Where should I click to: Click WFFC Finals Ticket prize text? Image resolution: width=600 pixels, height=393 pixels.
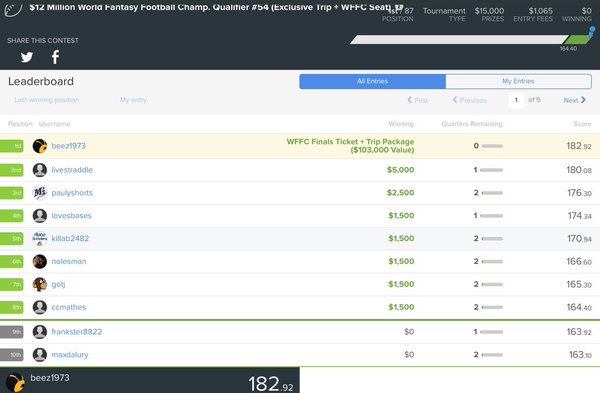pos(350,146)
